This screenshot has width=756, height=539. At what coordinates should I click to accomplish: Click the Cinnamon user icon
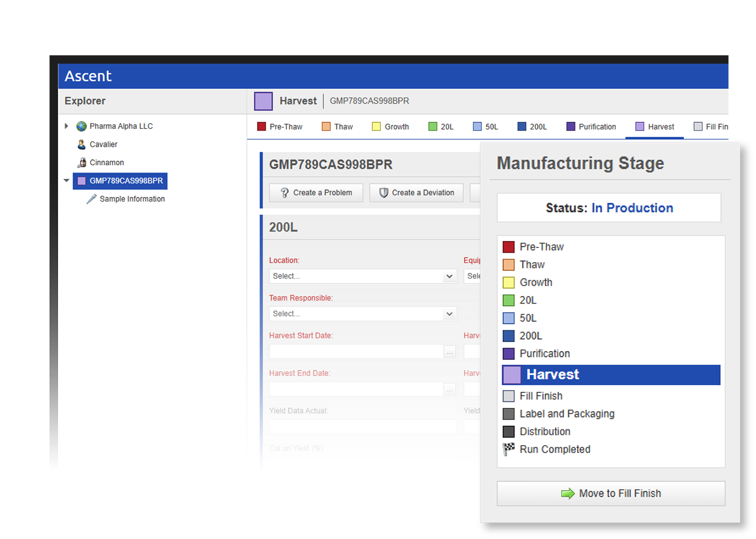tap(81, 162)
